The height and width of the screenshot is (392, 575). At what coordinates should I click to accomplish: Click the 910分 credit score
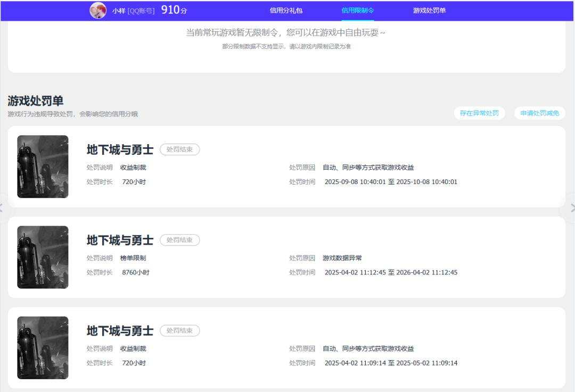pos(174,10)
